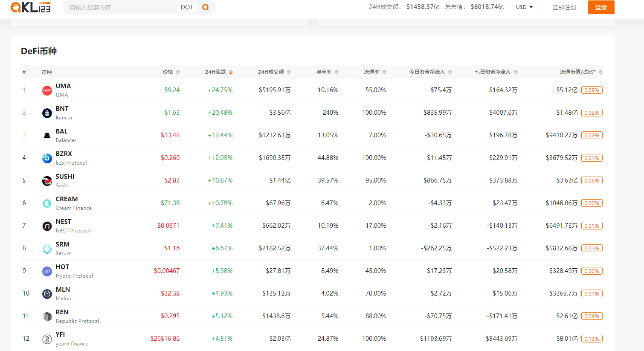The height and width of the screenshot is (351, 644).
Task: Click the +24.75% change value
Action: point(220,90)
